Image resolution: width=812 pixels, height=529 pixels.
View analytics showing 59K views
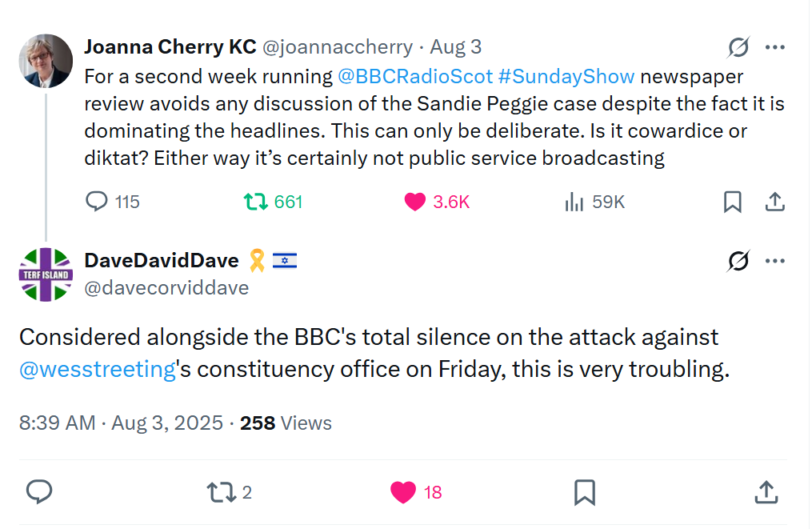click(574, 202)
